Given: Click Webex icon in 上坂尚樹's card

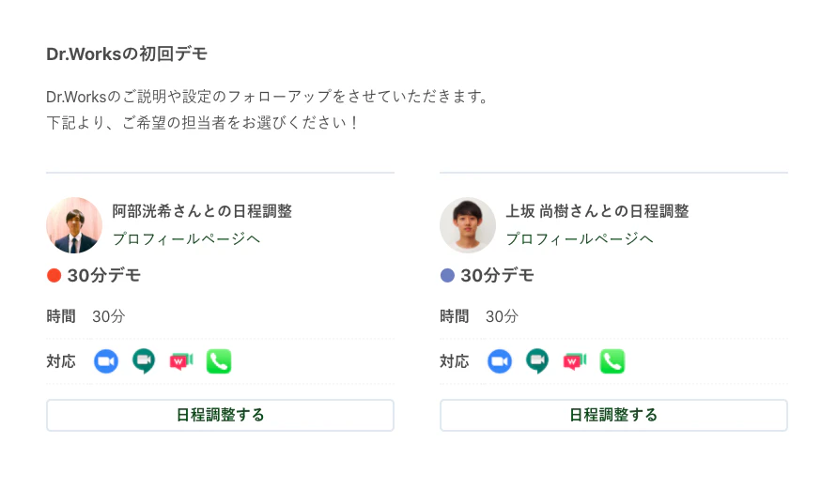Looking at the screenshot, I should tap(575, 361).
